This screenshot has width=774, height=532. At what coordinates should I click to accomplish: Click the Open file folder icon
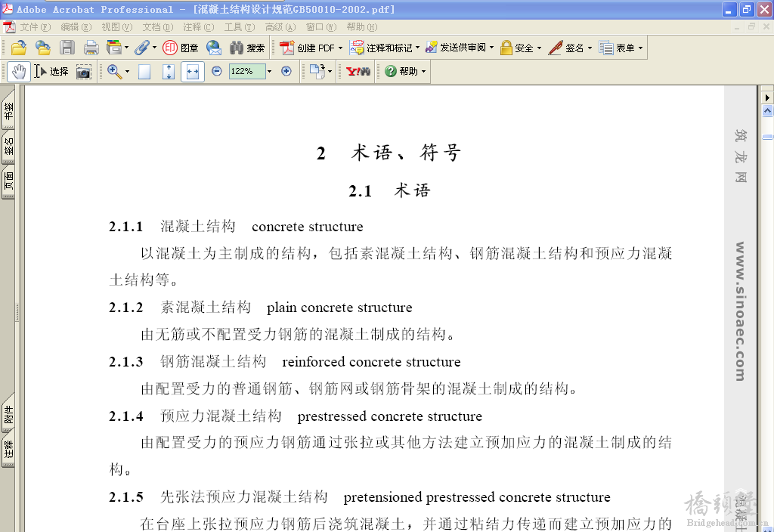[19, 48]
